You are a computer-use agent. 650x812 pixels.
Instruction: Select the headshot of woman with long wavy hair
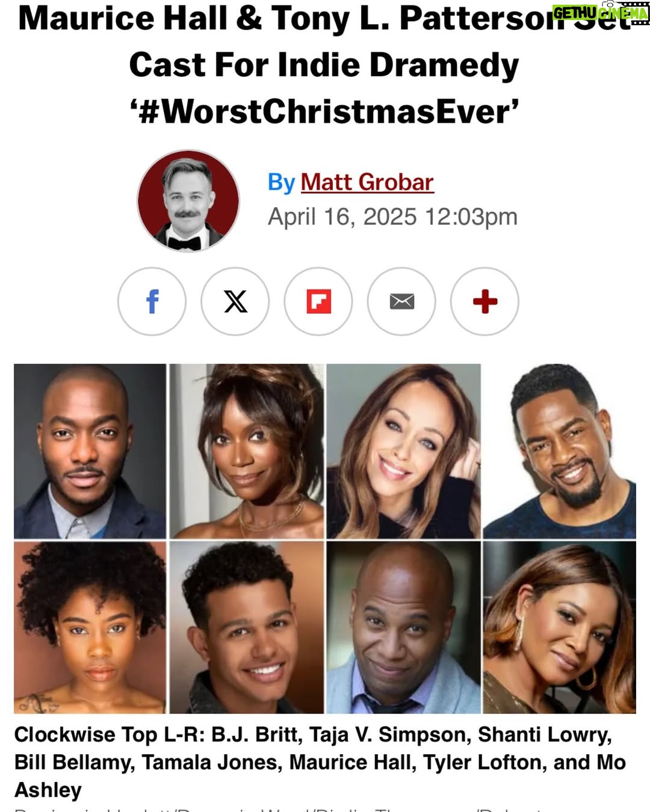point(404,451)
